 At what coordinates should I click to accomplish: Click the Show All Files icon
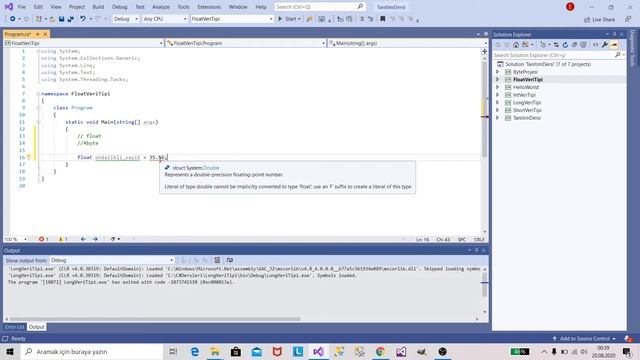584,45
